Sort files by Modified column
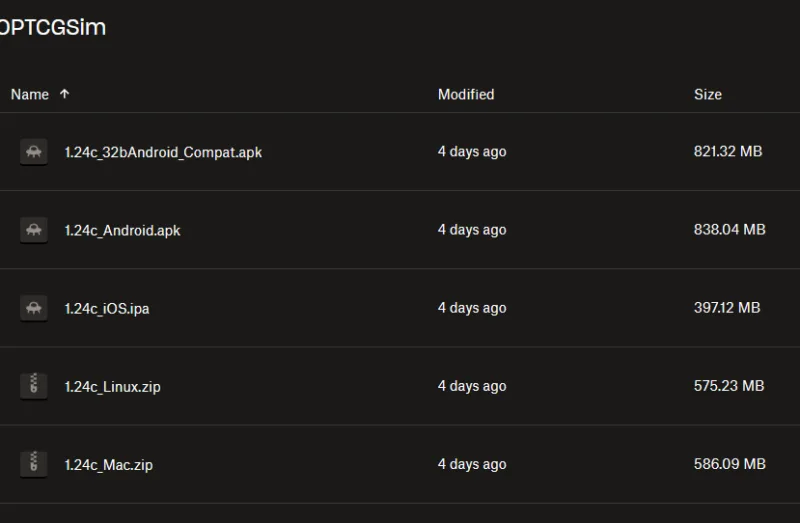Viewport: 800px width, 523px height. pyautogui.click(x=466, y=94)
